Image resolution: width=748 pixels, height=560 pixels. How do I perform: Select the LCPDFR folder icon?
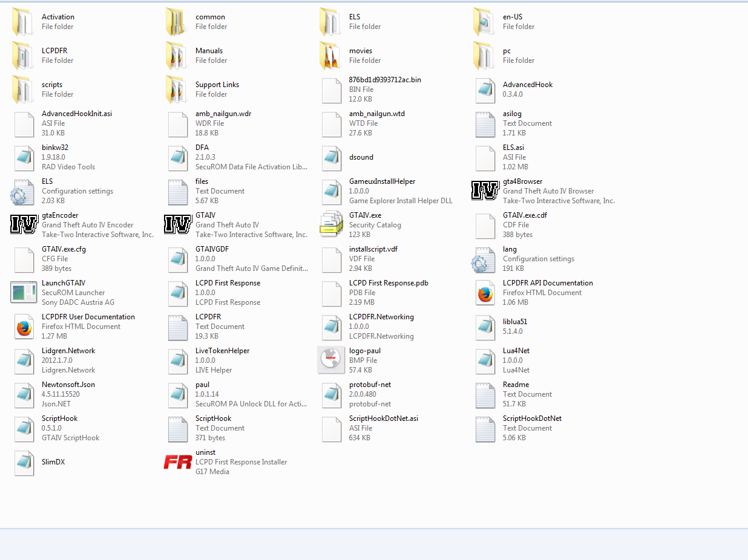click(23, 56)
